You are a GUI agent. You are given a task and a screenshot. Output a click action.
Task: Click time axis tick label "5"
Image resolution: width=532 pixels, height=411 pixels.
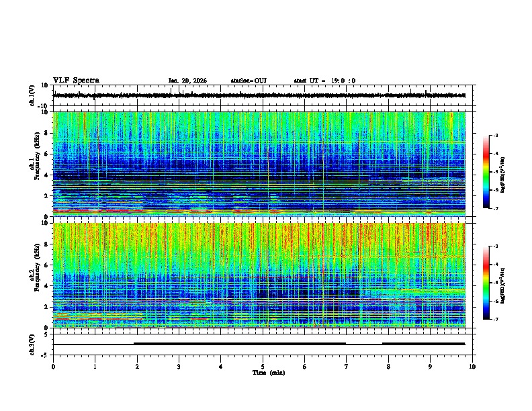263,367
